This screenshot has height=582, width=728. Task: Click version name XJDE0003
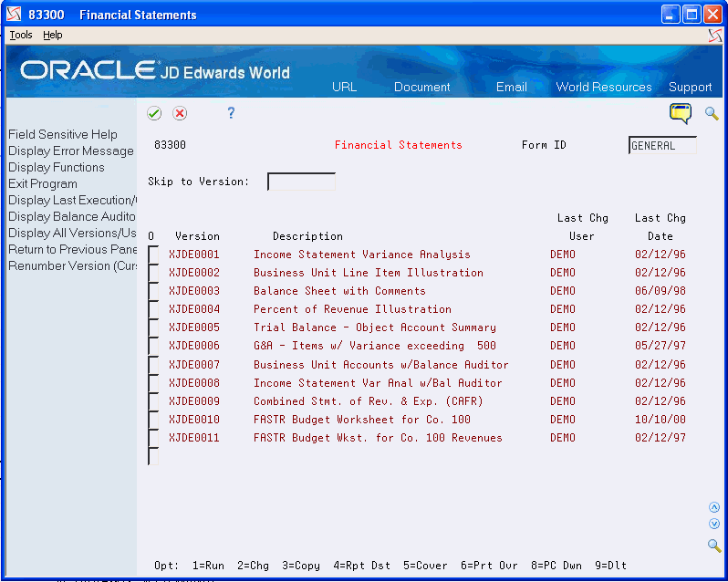pyautogui.click(x=194, y=291)
